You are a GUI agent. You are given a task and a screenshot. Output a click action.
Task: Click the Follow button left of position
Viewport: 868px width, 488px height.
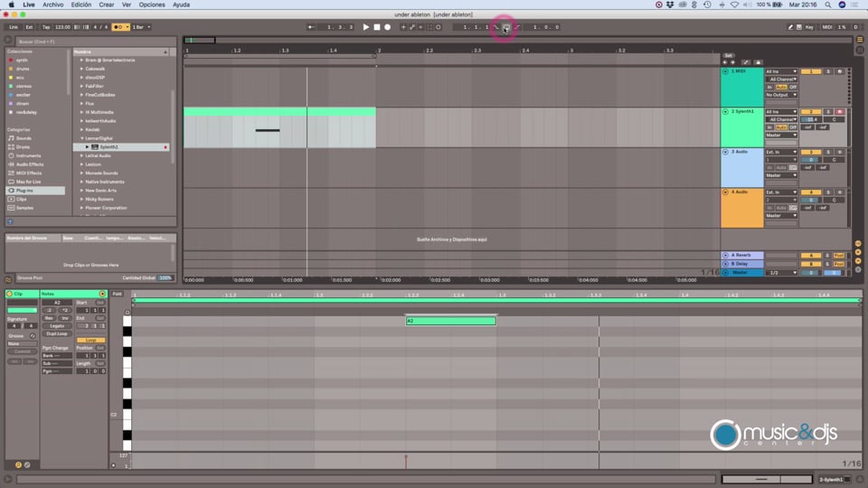click(x=311, y=26)
